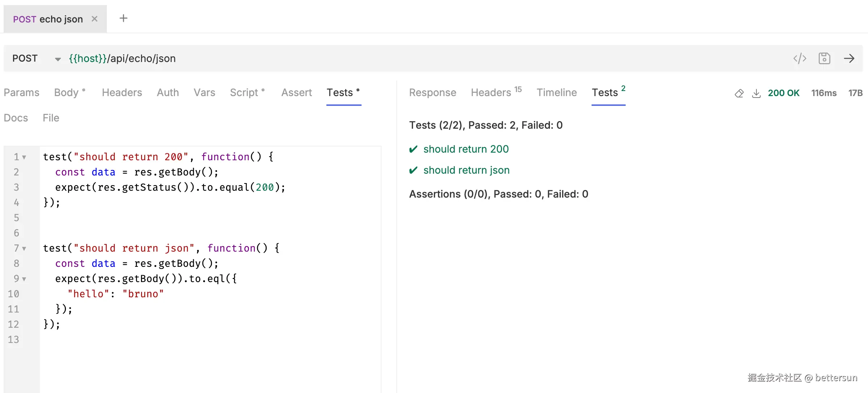Screen dimensions: 868x393
Task: Click the save request icon
Action: (x=824, y=58)
